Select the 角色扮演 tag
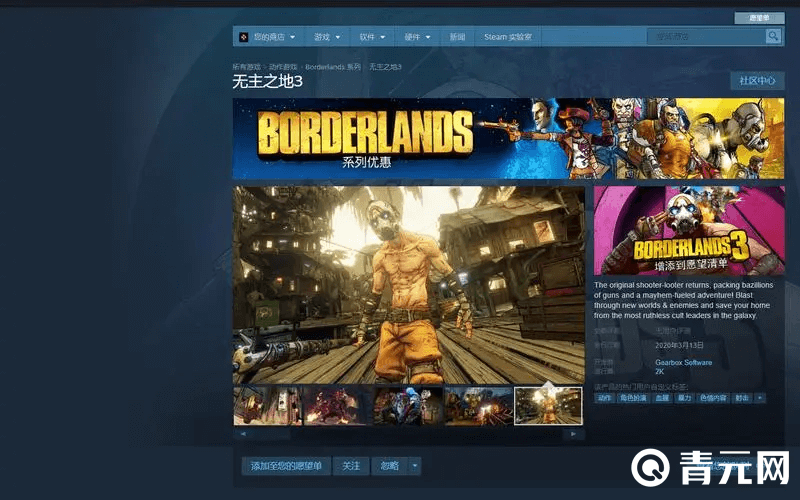800x500 pixels. coord(633,398)
